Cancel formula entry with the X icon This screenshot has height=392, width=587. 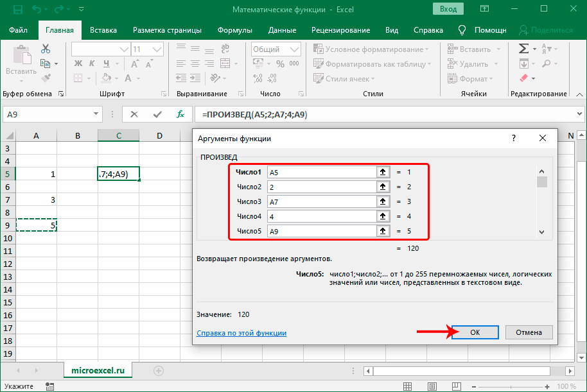[x=134, y=114]
